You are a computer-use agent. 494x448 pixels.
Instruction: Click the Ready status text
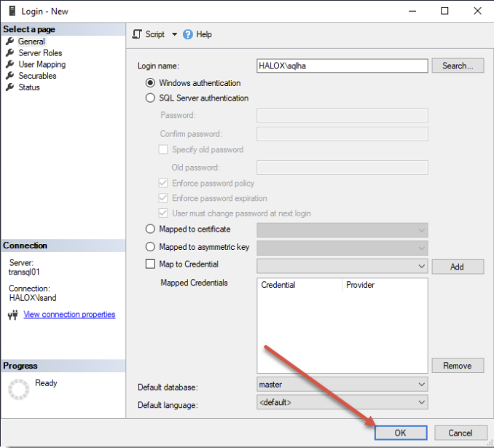pos(46,383)
